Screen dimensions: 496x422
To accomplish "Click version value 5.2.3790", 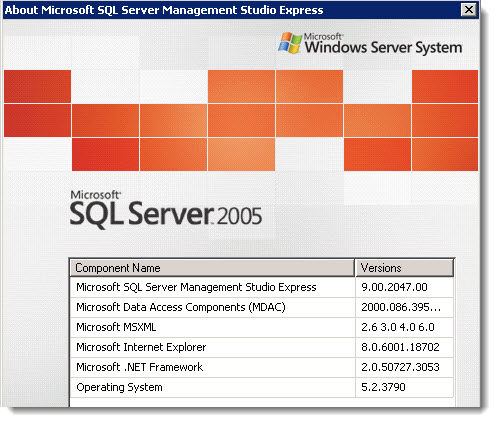I will point(383,387).
